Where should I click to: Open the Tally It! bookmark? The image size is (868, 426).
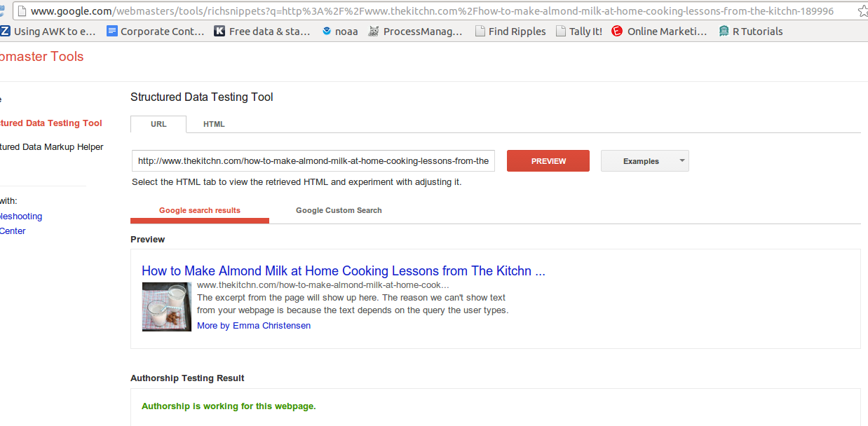579,31
